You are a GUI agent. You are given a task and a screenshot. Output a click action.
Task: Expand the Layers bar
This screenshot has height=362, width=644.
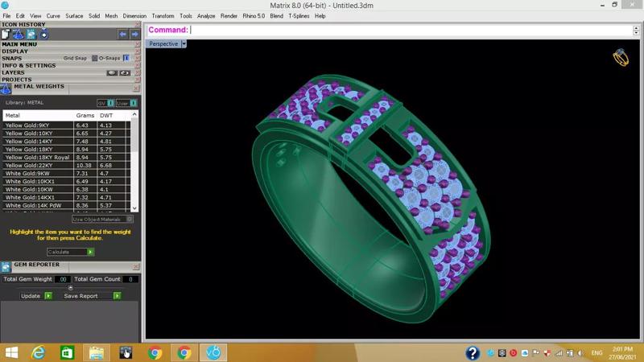coord(13,72)
